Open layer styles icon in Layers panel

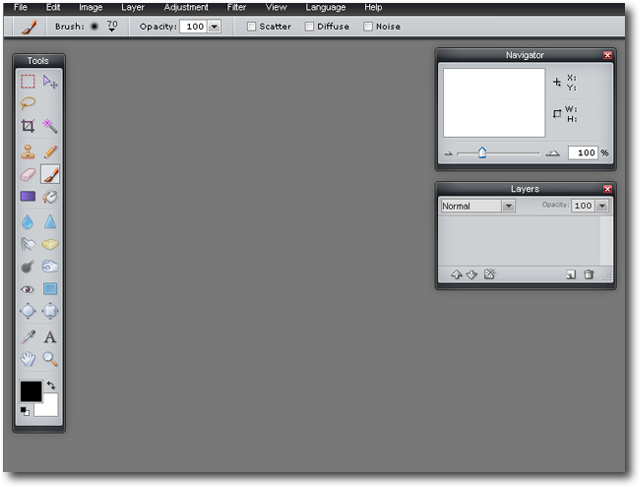pyautogui.click(x=489, y=274)
